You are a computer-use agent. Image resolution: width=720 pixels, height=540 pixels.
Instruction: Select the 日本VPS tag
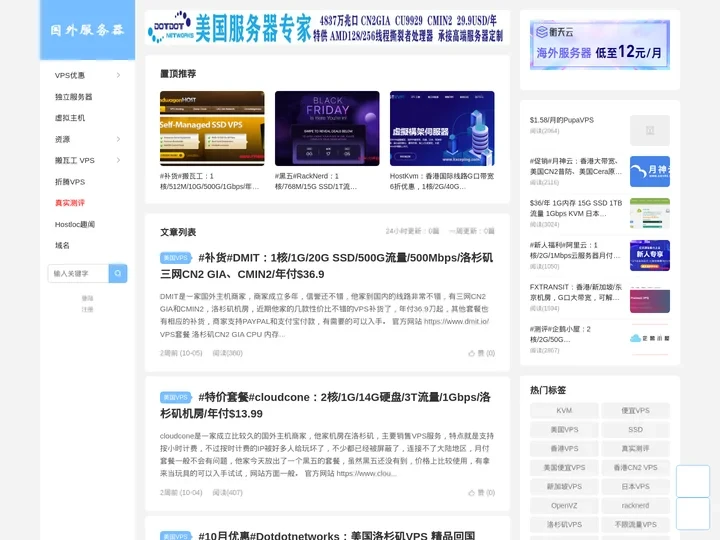(x=636, y=486)
